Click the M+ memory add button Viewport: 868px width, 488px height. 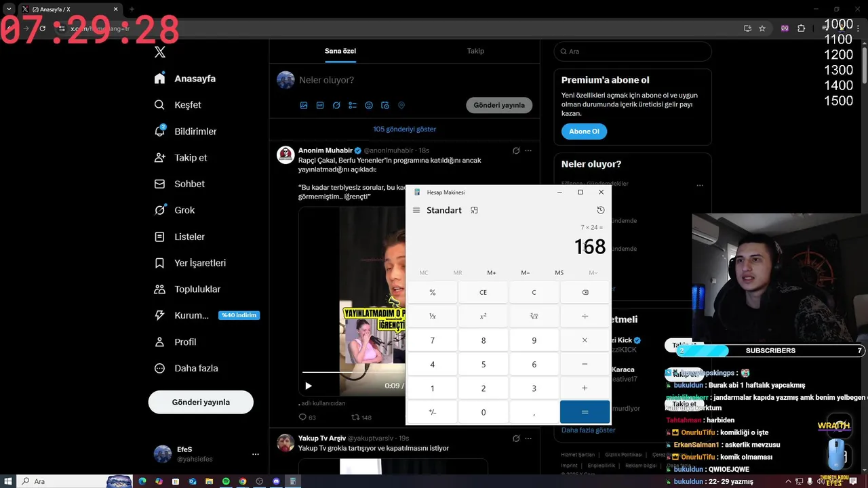(x=492, y=272)
